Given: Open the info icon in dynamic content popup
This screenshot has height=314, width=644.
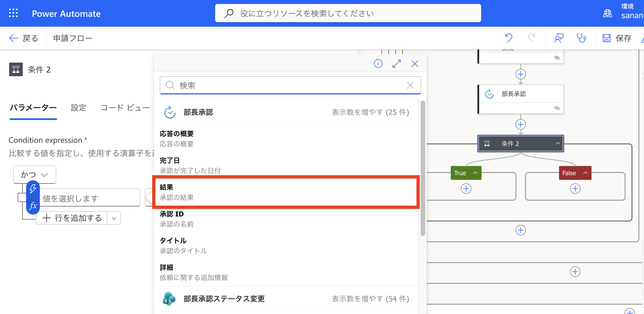Looking at the screenshot, I should click(x=378, y=63).
